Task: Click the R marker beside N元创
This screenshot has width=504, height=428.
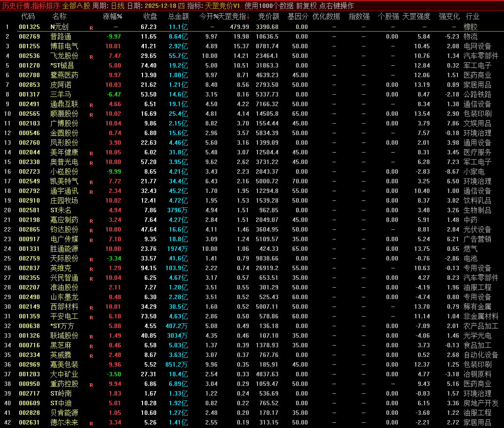Action: (x=91, y=28)
